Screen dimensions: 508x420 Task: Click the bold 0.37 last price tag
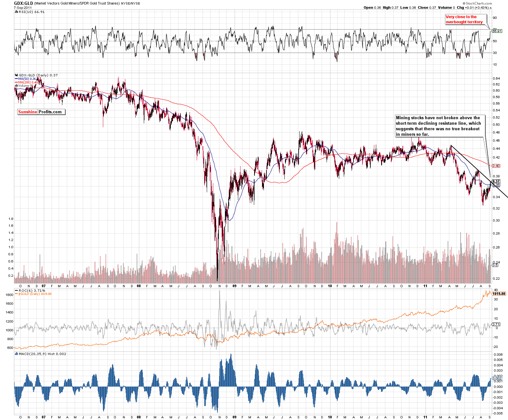496,181
